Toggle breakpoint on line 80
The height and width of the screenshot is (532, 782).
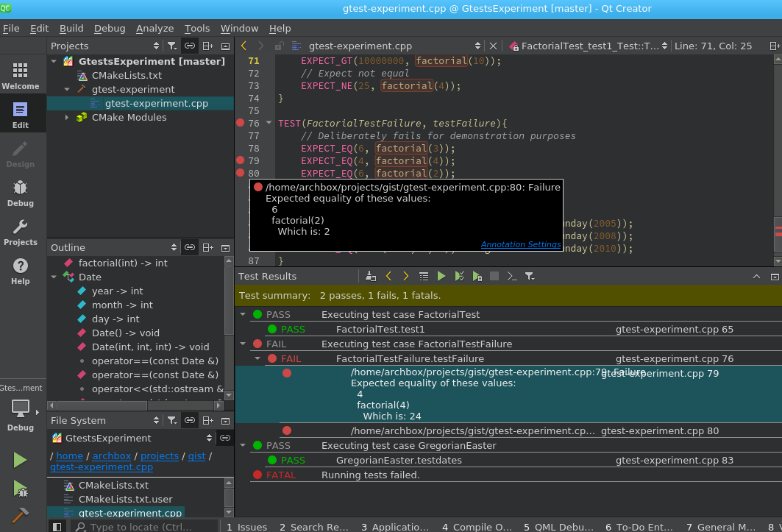[240, 173]
